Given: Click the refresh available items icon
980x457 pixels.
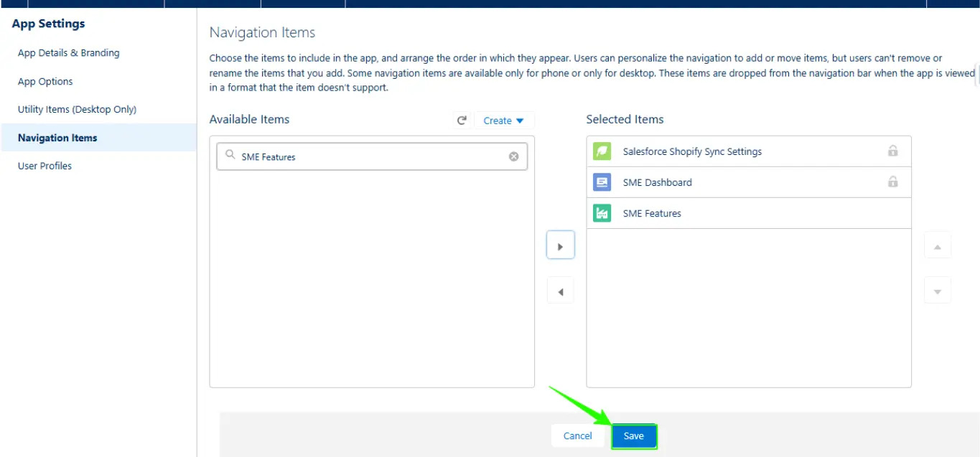Looking at the screenshot, I should [x=462, y=121].
